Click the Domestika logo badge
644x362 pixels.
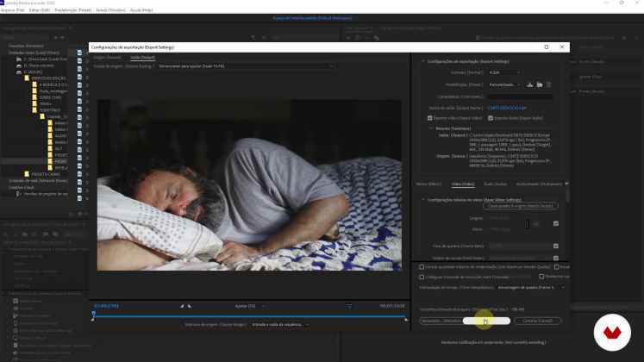click(x=612, y=334)
